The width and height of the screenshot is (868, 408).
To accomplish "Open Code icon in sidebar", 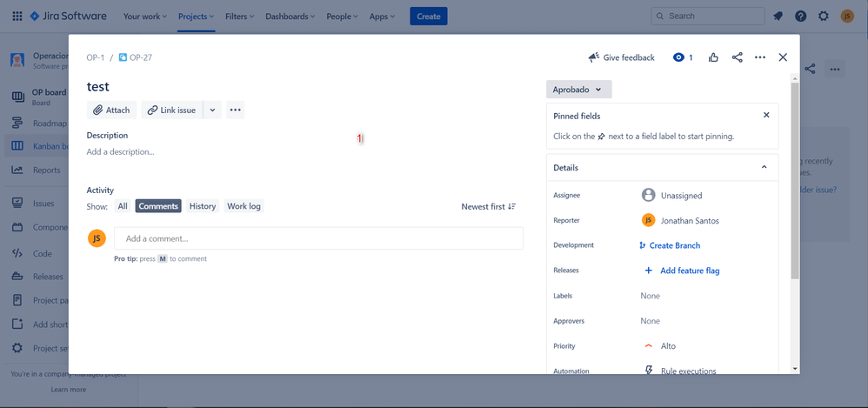I will tap(17, 253).
